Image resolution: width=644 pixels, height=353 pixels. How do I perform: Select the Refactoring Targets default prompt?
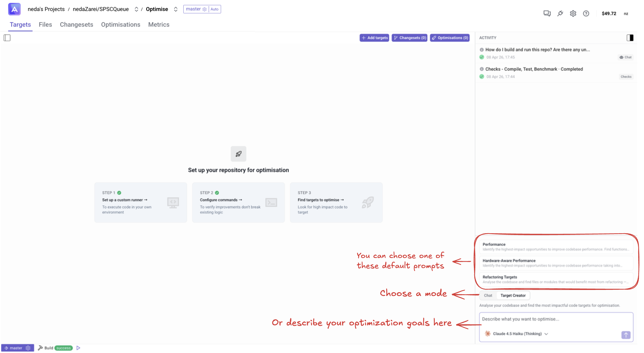556,279
